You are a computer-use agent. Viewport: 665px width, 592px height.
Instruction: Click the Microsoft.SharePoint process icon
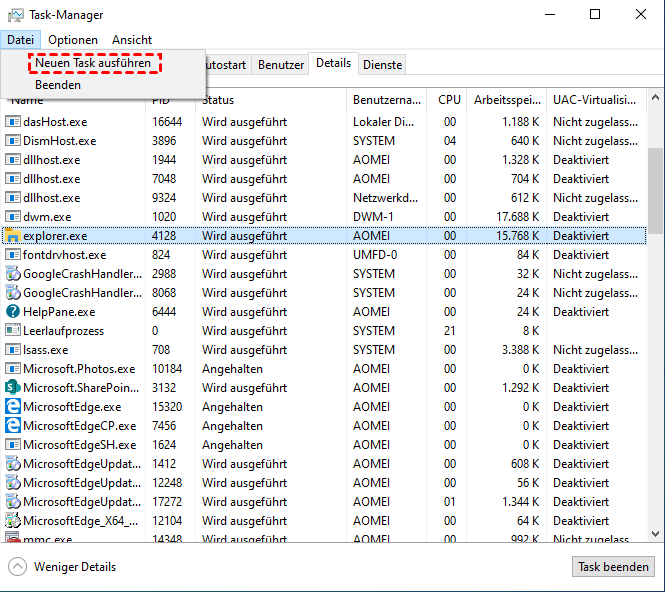tap(13, 388)
